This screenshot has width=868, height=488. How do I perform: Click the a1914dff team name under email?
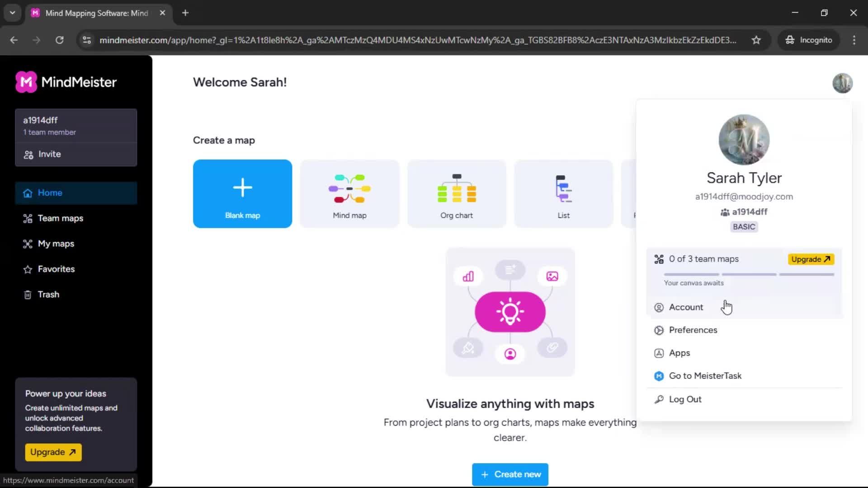point(750,212)
